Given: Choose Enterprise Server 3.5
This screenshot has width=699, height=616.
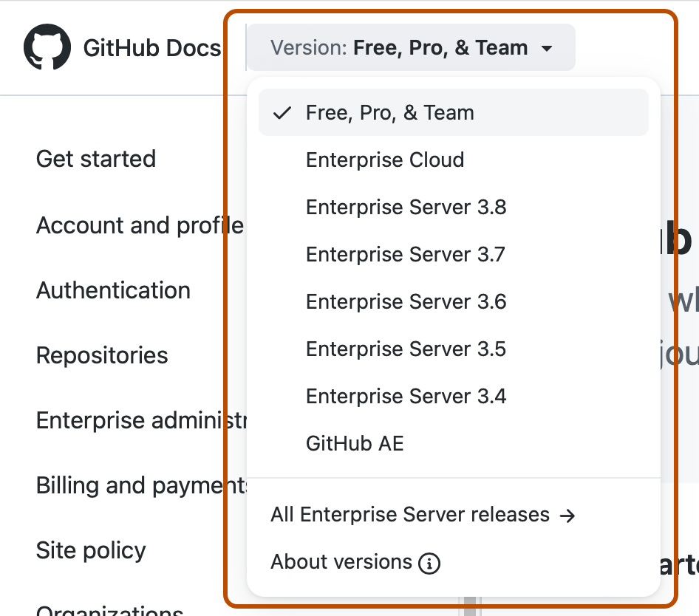Looking at the screenshot, I should (454, 349).
